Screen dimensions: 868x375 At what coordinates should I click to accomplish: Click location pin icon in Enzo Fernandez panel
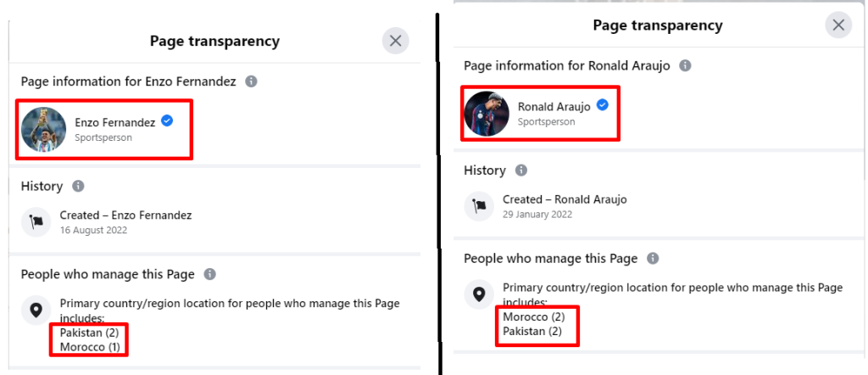pyautogui.click(x=36, y=311)
